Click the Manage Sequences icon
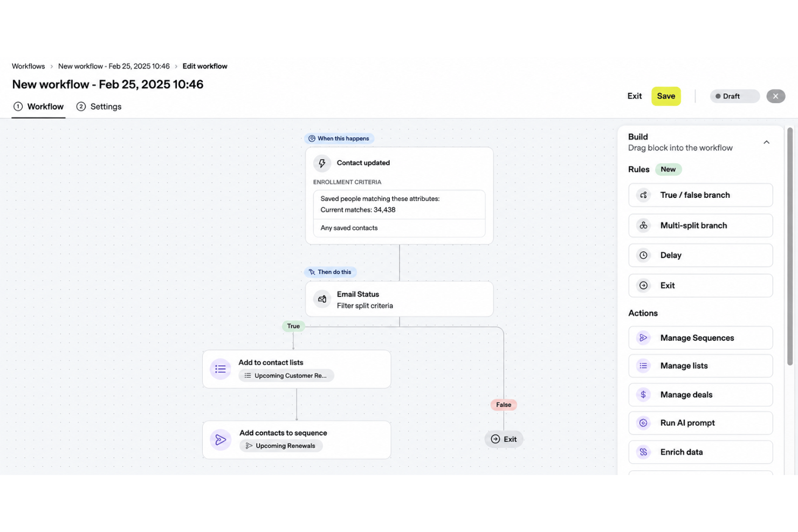The image size is (798, 532). [643, 338]
